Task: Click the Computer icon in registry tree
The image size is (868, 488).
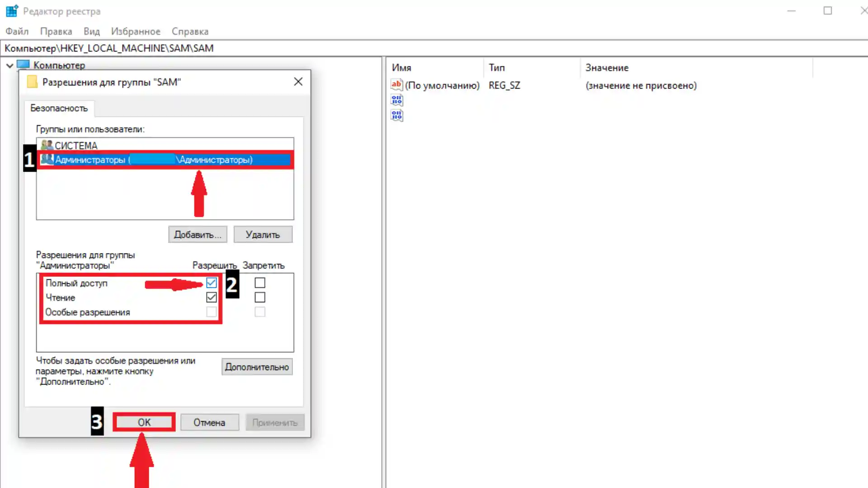Action: point(23,65)
